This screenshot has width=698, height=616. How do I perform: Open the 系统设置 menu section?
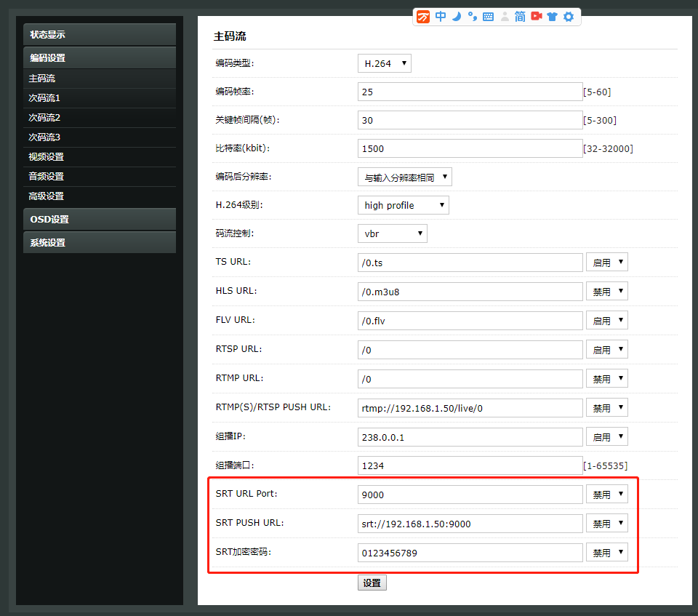[x=100, y=242]
